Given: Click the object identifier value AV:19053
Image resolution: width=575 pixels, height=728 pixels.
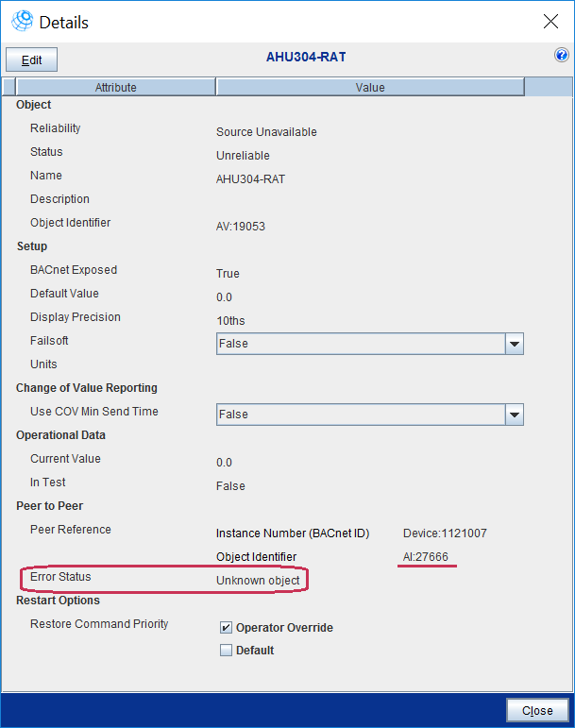Looking at the screenshot, I should 241,227.
